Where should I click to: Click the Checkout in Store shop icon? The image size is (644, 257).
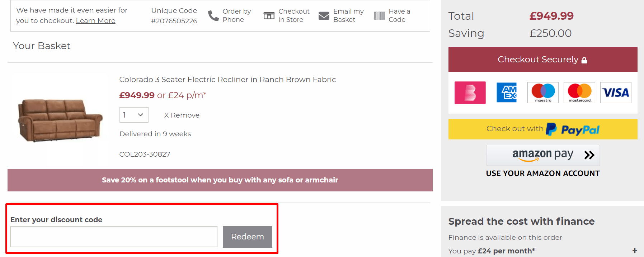point(269,16)
